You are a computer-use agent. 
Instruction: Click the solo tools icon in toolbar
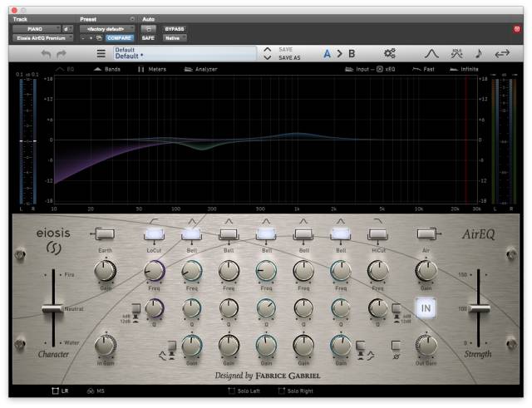click(x=456, y=53)
